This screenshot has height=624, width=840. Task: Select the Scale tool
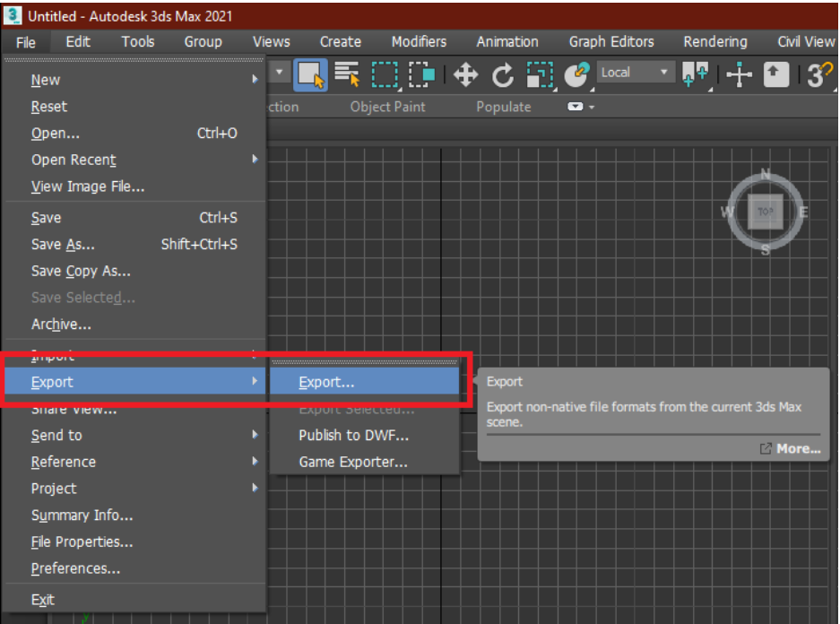point(540,74)
